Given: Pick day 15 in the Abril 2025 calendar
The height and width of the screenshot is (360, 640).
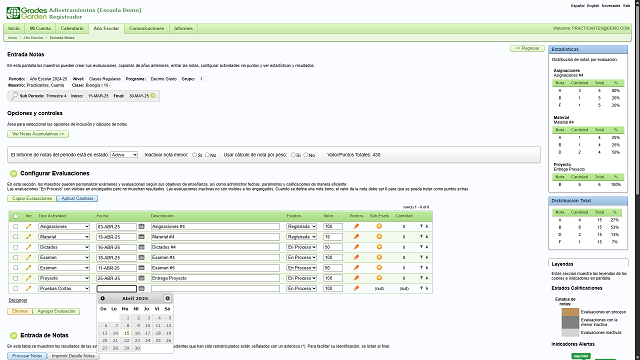Looking at the screenshot, I should (x=127, y=333).
